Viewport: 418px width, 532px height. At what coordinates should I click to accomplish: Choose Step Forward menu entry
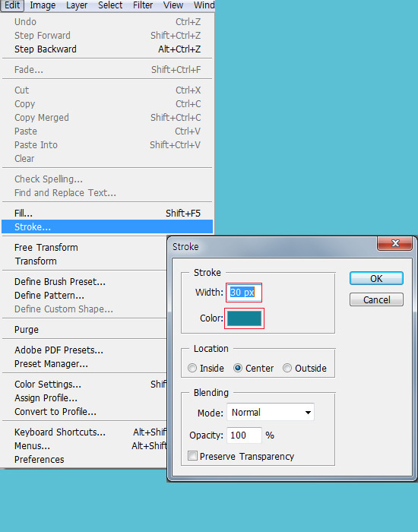tap(107, 36)
